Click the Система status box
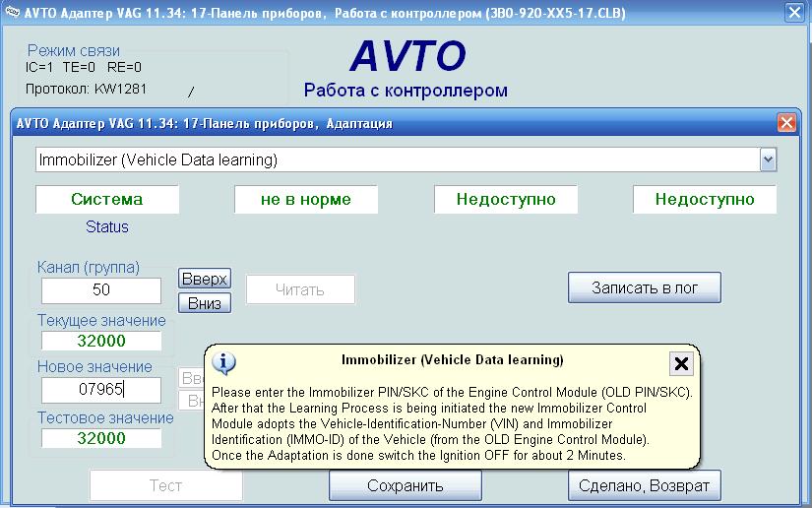 coord(107,200)
